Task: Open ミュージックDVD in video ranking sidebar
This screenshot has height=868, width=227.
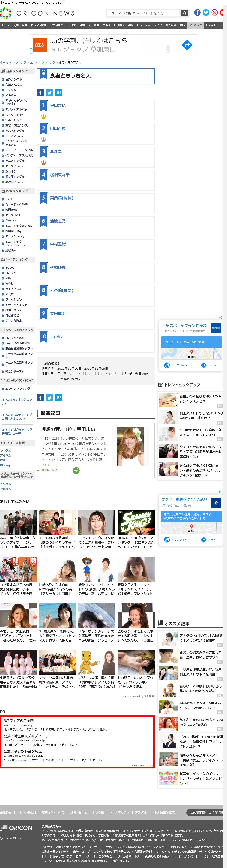Action: click(x=17, y=204)
